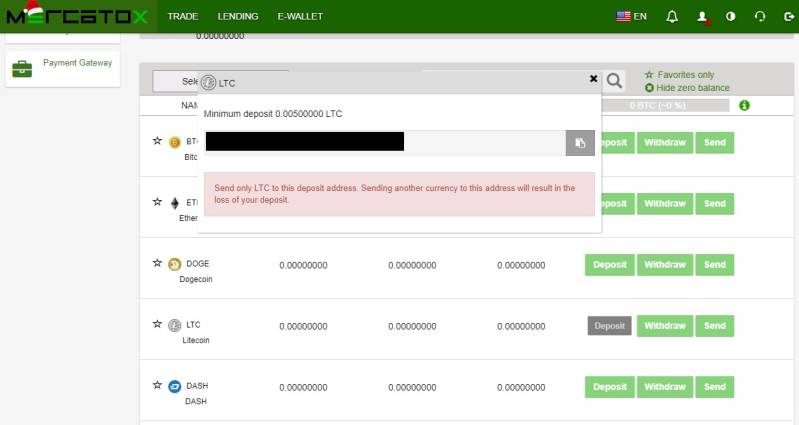Toggle Favorites only filter
The width and height of the screenshot is (799, 425).
[679, 75]
